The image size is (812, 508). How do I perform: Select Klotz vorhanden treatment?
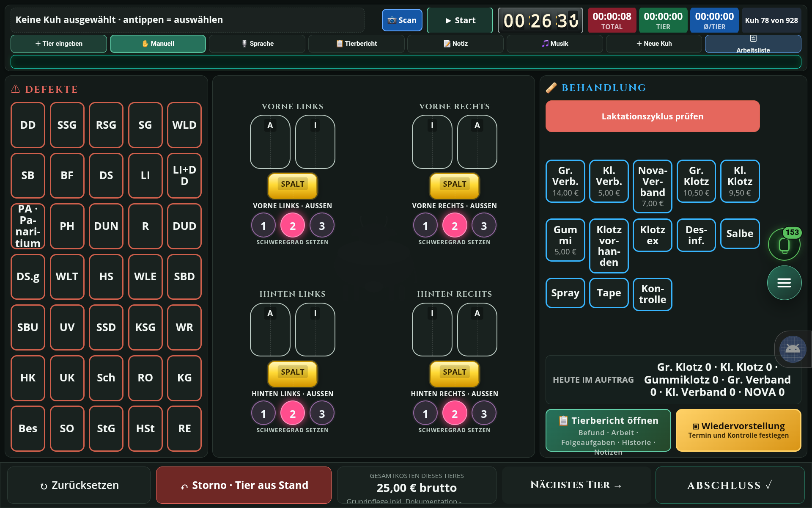(609, 246)
